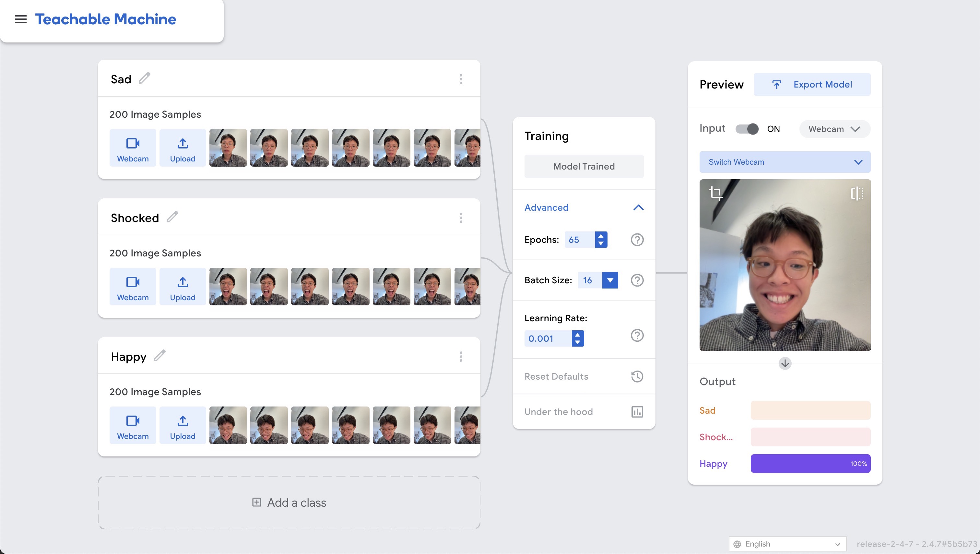Click the pencil icon to rename Happy
This screenshot has height=554, width=980.
coord(159,356)
